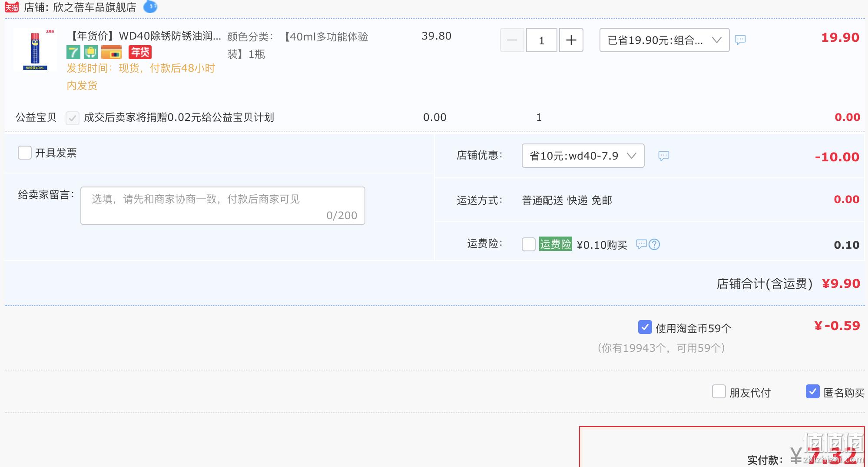Click the green shield service badge icon
Screen dimensions: 868x467
(91, 52)
